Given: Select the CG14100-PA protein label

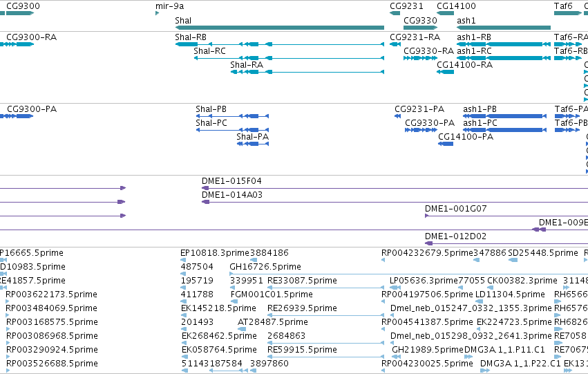Looking at the screenshot, I should tap(466, 137).
